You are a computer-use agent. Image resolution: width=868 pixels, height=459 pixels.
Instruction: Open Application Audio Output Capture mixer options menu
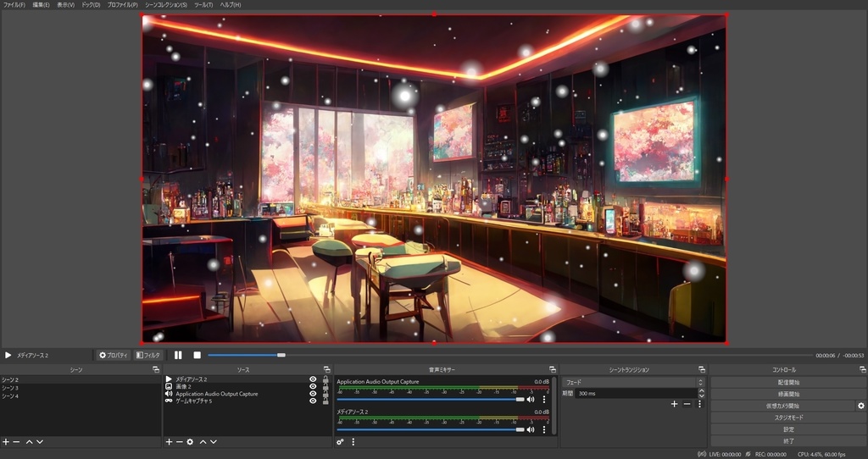(544, 399)
